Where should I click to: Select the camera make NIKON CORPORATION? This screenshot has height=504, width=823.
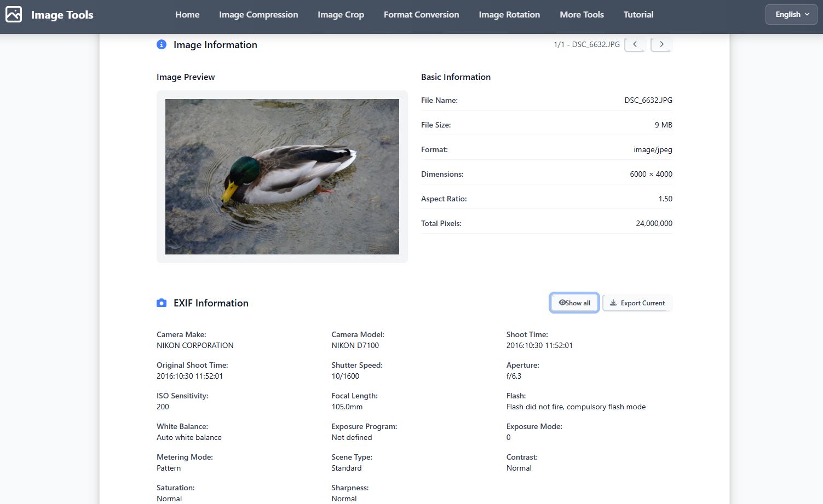click(x=195, y=345)
